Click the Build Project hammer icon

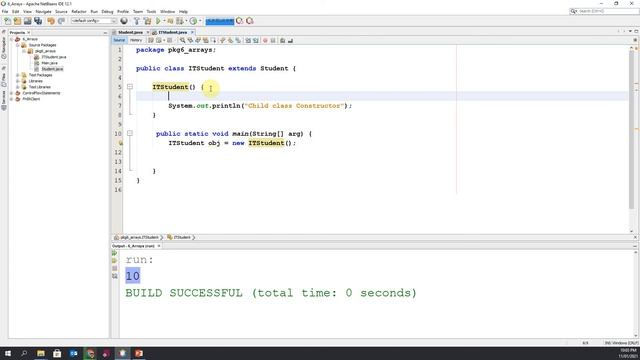click(137, 21)
